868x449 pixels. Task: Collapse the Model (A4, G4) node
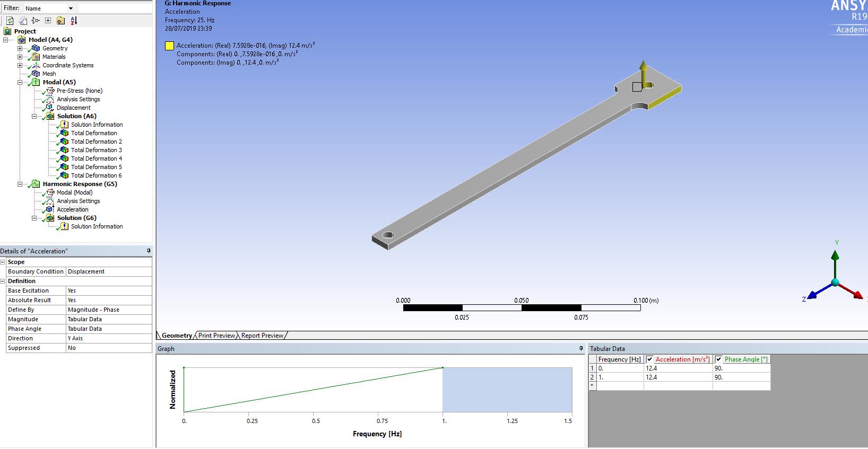coord(5,40)
